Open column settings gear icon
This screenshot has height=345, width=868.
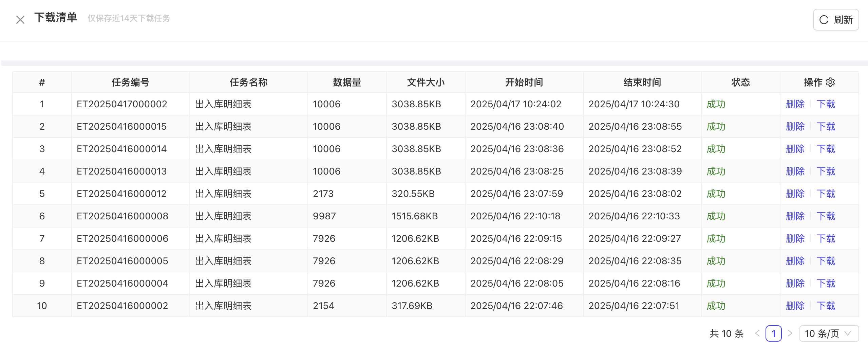tap(830, 82)
